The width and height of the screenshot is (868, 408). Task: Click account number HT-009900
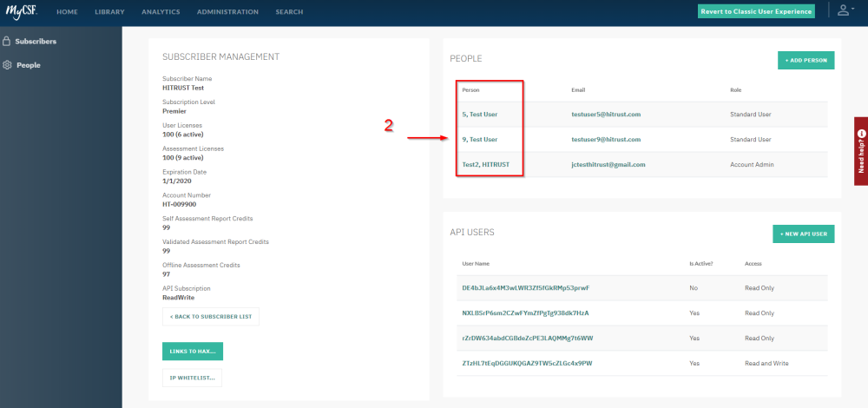180,204
